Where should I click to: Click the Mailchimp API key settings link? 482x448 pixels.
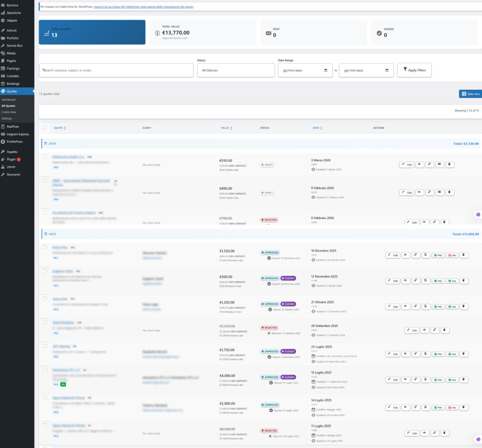click(x=144, y=7)
